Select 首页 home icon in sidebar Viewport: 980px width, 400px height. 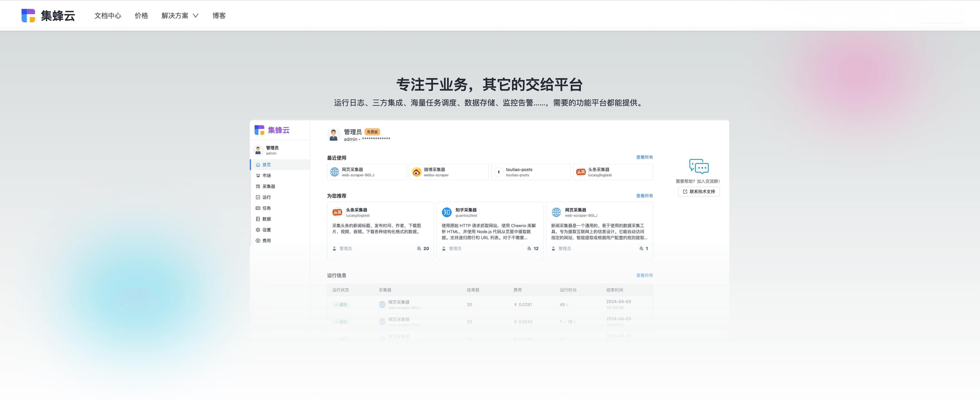click(258, 165)
